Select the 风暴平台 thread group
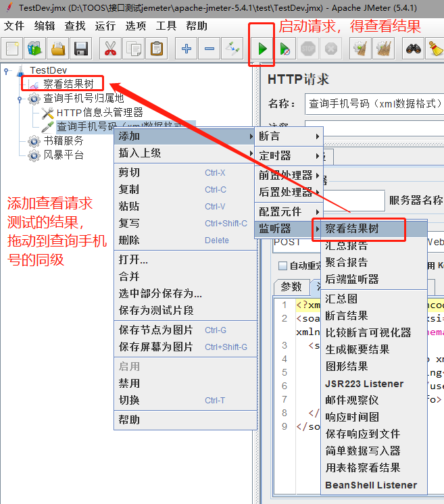 [x=64, y=155]
